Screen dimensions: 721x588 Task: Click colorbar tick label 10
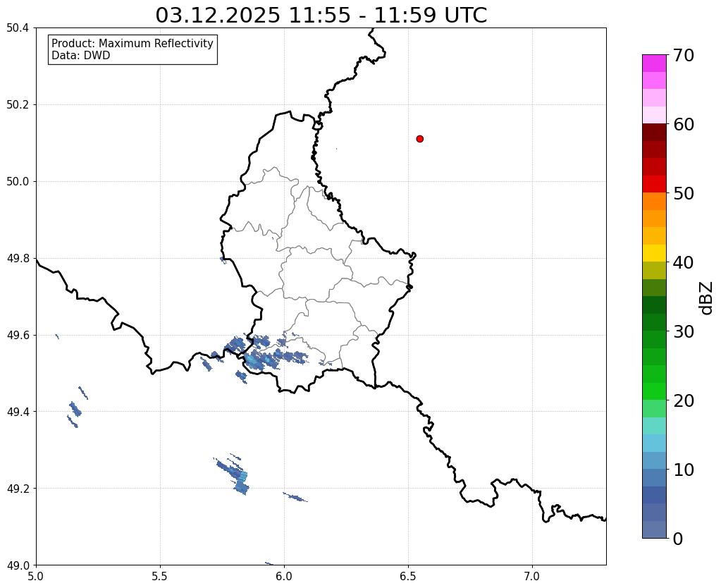coord(684,470)
